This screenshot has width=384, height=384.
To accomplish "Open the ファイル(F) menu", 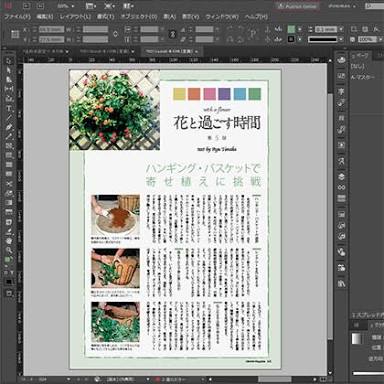I will (x=17, y=16).
